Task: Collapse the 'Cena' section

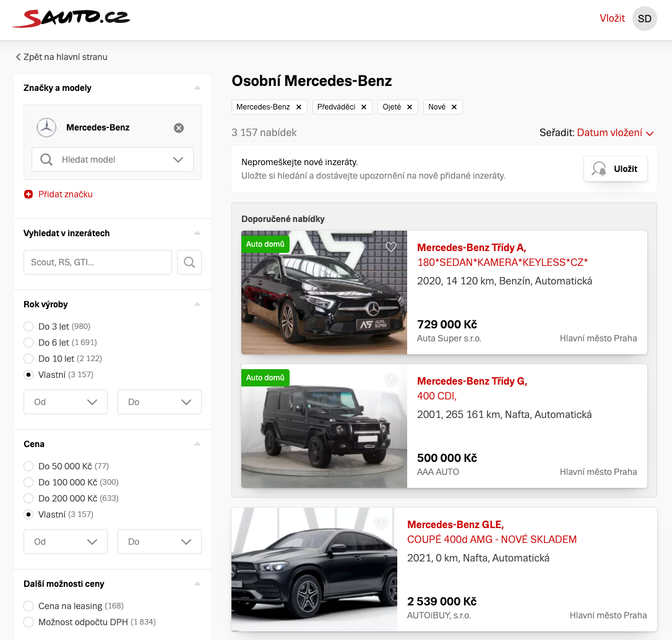Action: (x=197, y=444)
